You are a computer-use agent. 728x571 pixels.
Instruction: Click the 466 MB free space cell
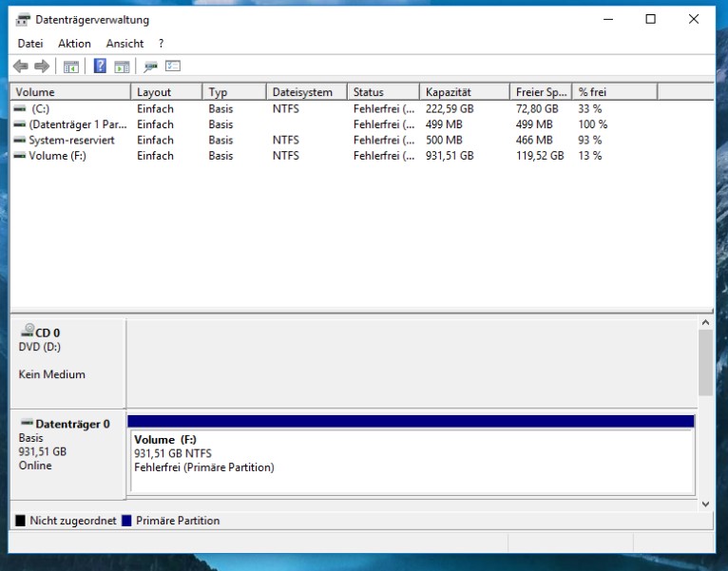coord(534,140)
